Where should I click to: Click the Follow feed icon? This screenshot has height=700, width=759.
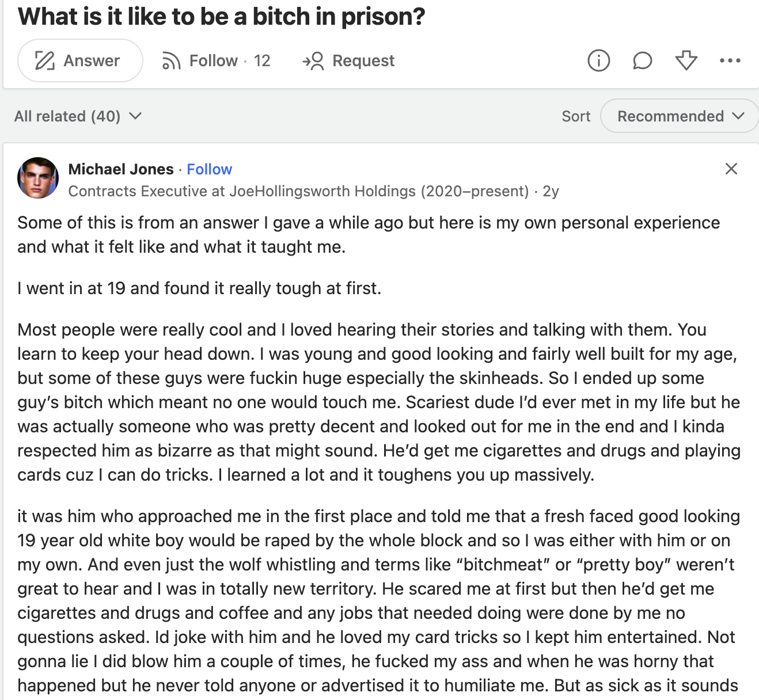coord(171,60)
